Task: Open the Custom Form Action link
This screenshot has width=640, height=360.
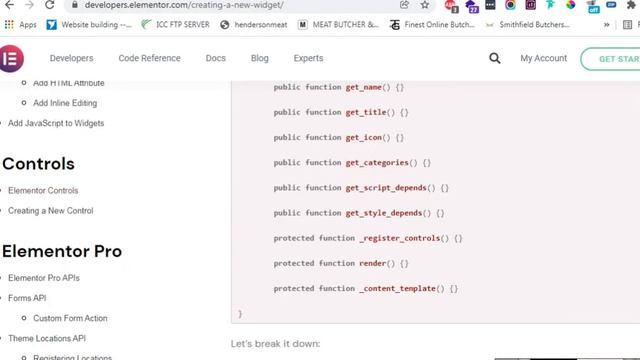Action: click(70, 318)
